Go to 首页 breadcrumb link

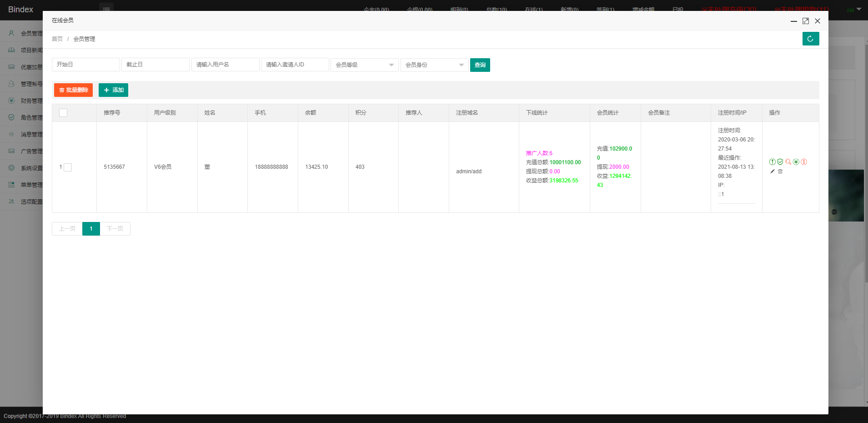[x=57, y=39]
